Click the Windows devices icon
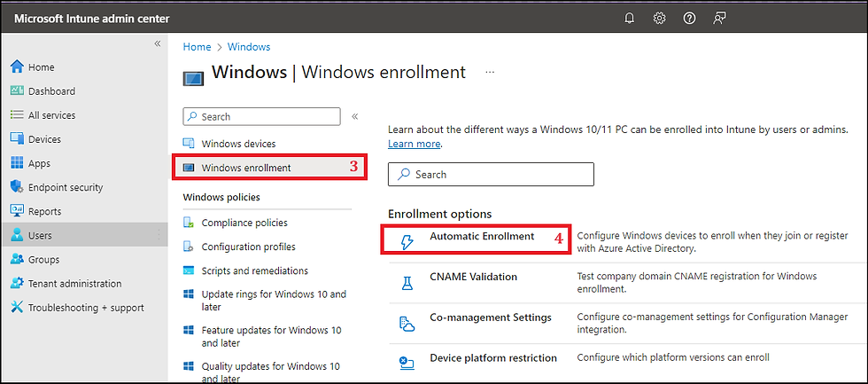Screen dimensions: 868x384 pyautogui.click(x=189, y=144)
